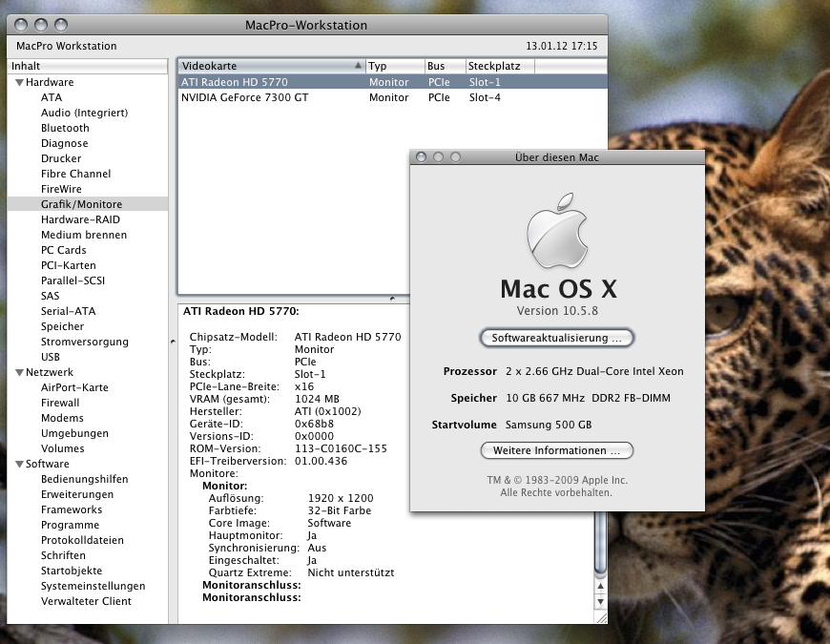Open Stromversorgung entry
Screen dimensions: 830x644
85,342
